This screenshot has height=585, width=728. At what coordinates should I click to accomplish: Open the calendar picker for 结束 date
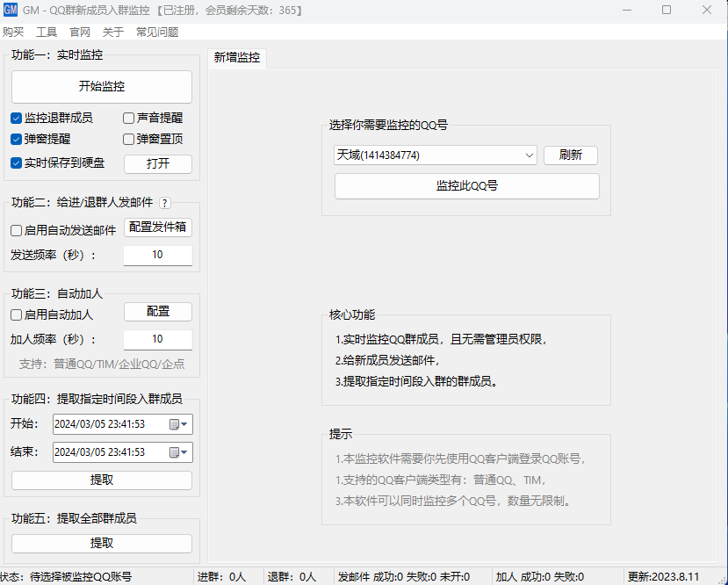[x=174, y=452]
